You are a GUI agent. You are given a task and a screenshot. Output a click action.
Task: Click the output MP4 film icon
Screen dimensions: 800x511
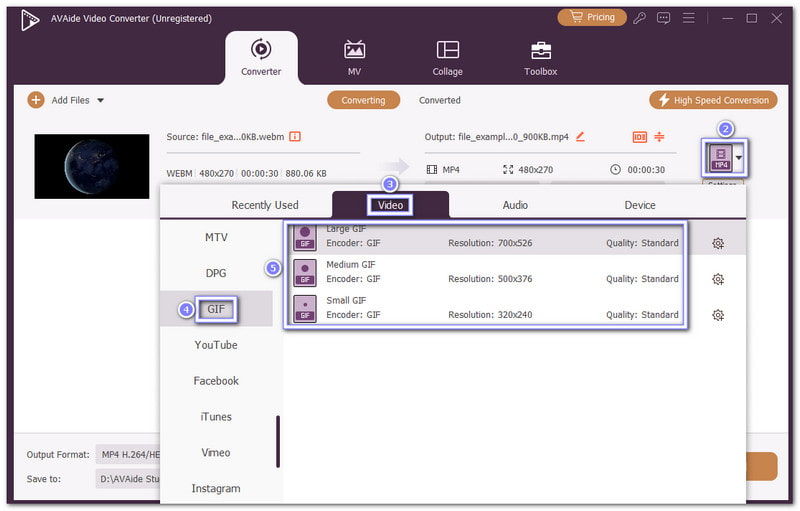[432, 169]
